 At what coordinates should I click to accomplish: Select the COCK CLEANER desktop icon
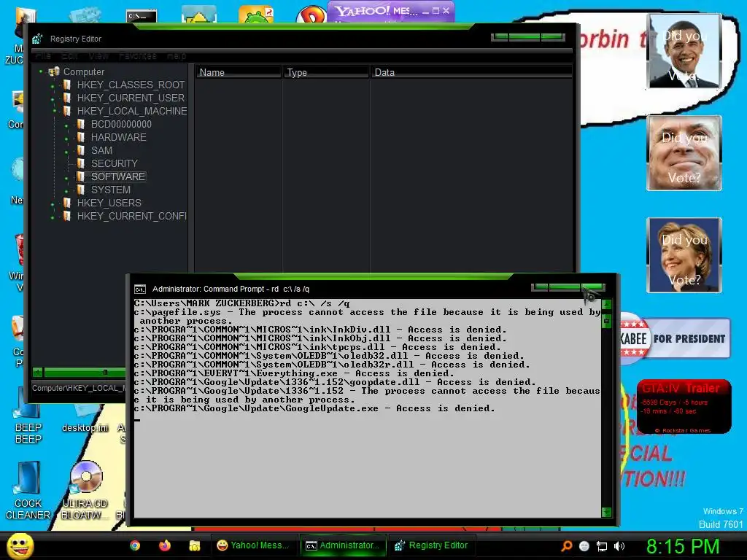pyautogui.click(x=28, y=491)
